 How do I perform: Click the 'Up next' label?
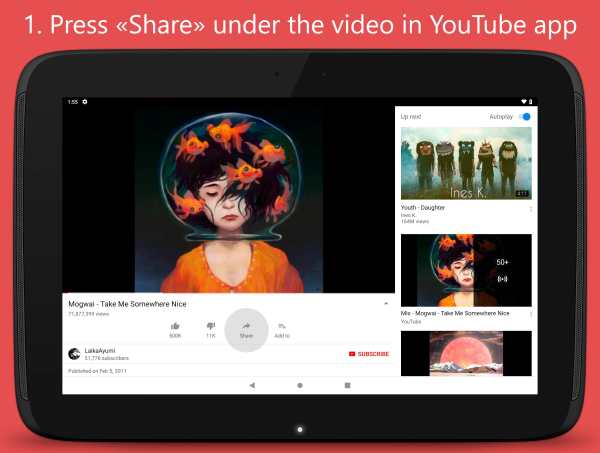click(411, 116)
